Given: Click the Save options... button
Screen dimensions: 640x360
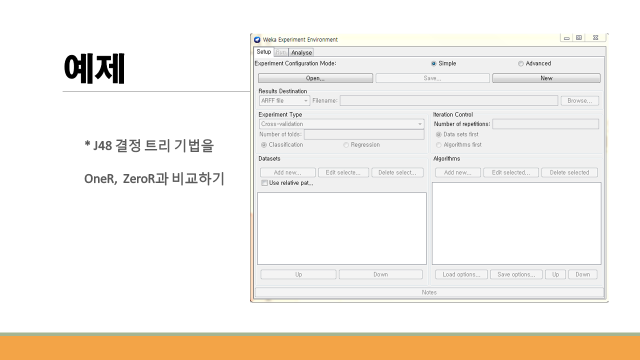Looking at the screenshot, I should click(x=516, y=275).
